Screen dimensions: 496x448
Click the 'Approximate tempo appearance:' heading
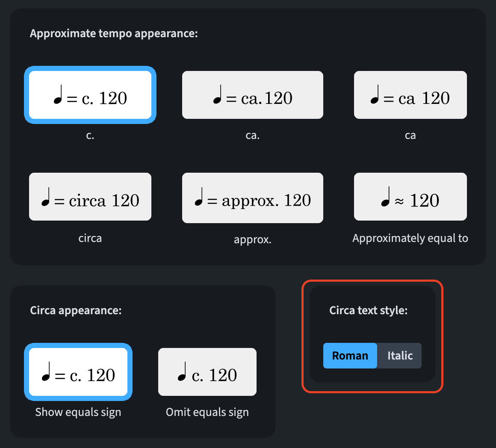[114, 34]
